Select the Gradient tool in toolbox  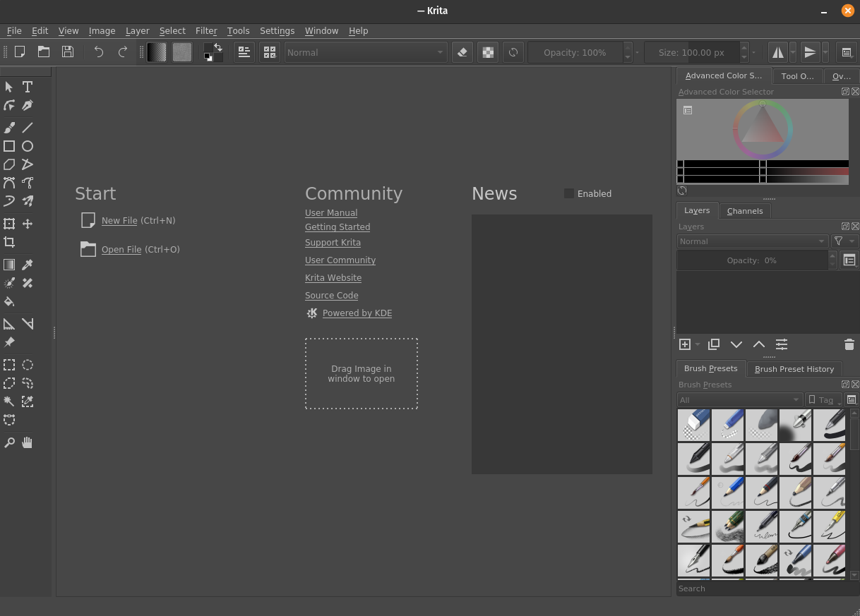coord(9,265)
